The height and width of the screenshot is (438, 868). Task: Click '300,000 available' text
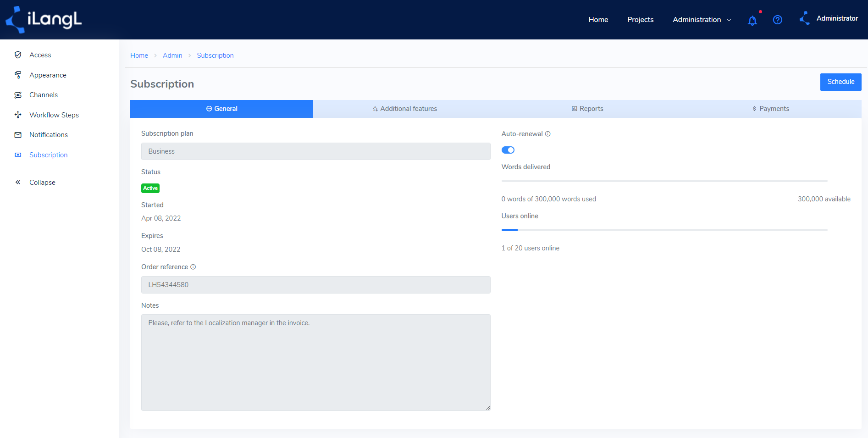coord(824,199)
